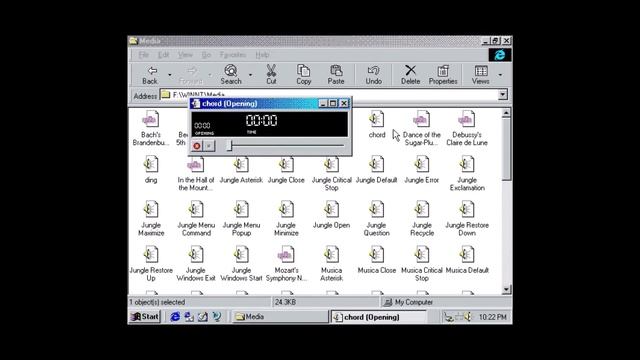The width and height of the screenshot is (640, 360).
Task: Open the Back history dropdown arrow
Action: point(170,75)
